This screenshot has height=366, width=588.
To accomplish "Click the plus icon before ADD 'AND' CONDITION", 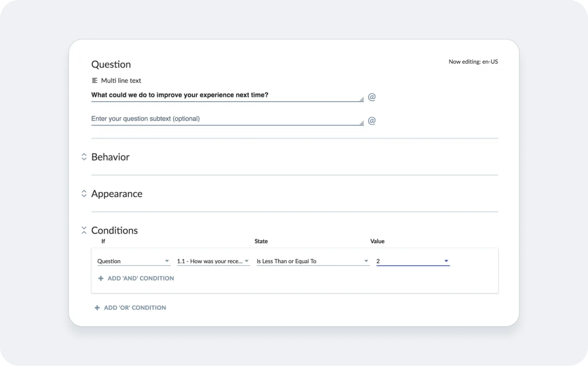I will (101, 278).
